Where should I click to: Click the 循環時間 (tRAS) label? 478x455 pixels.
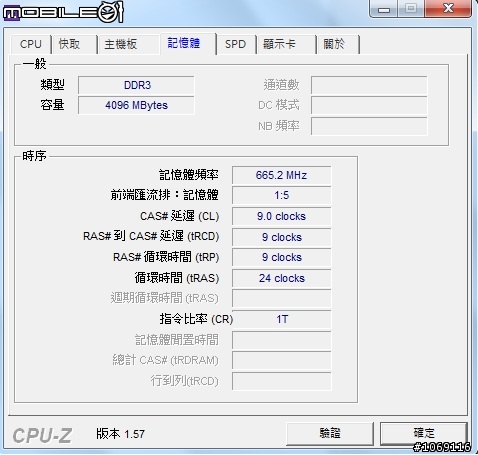(x=177, y=278)
